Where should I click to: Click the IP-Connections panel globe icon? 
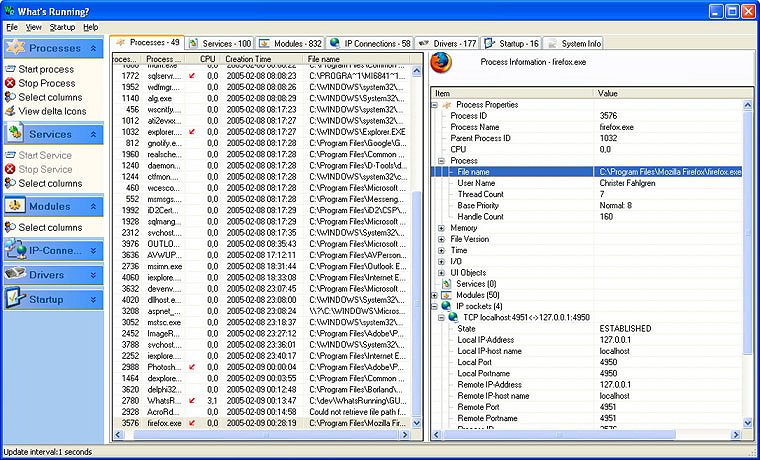pyautogui.click(x=16, y=249)
